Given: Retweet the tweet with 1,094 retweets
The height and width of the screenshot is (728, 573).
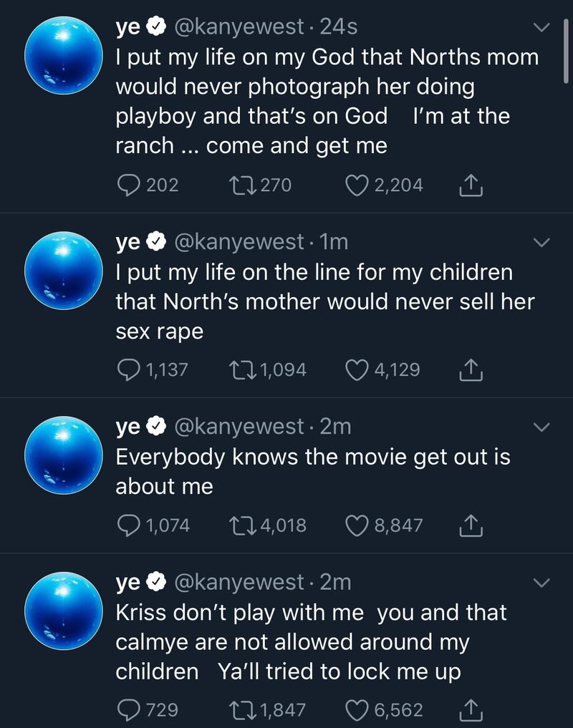Looking at the screenshot, I should [x=238, y=370].
